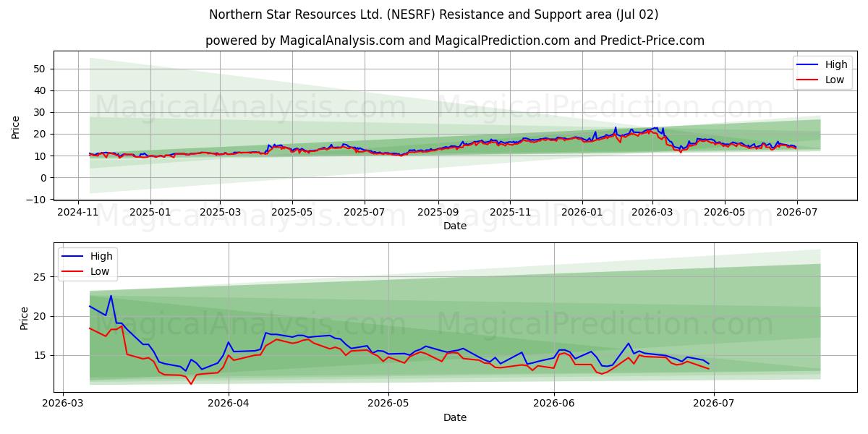Click 'Low' in the lower chart legend
Image resolution: width=868 pixels, height=434 pixels.
101,271
